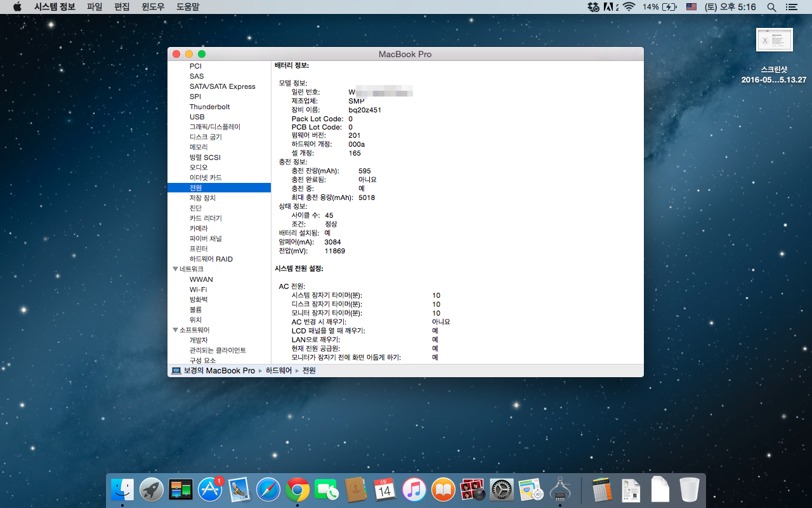Click the Wi-Fi status icon
Screen dimensions: 812x508
pyautogui.click(x=629, y=7)
